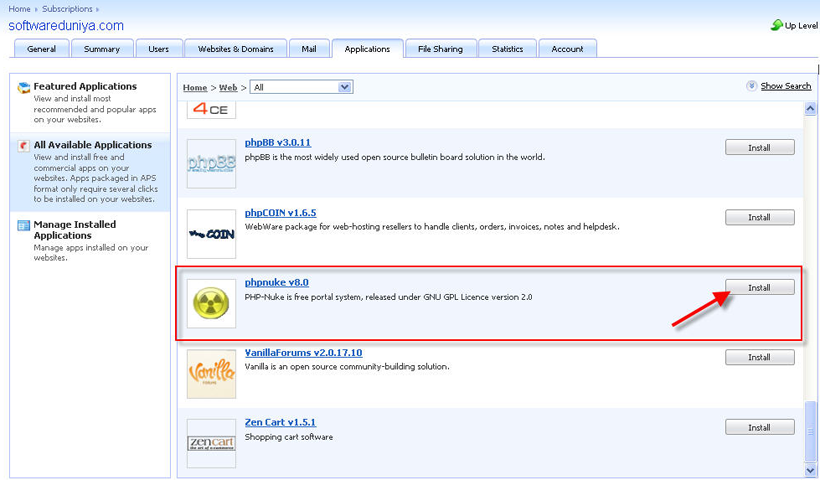
Task: Click the phpCOIN application logo
Action: click(211, 234)
